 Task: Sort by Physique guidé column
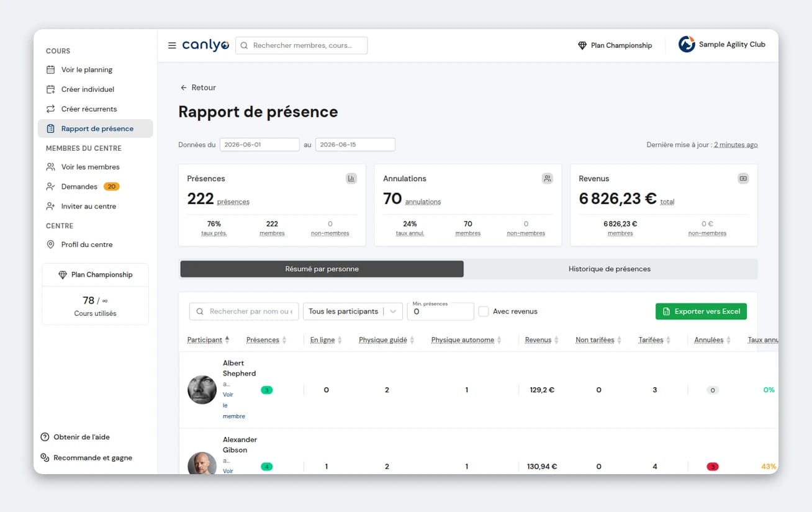[x=386, y=340]
